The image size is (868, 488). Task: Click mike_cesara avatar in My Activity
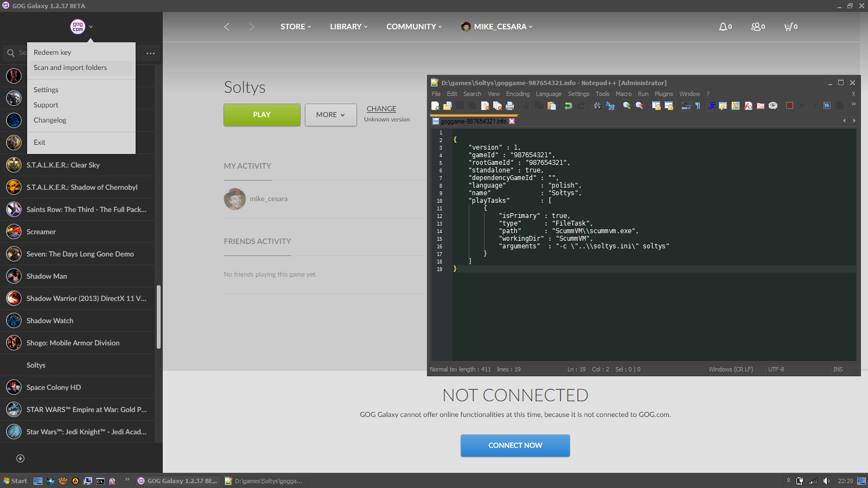tap(235, 199)
